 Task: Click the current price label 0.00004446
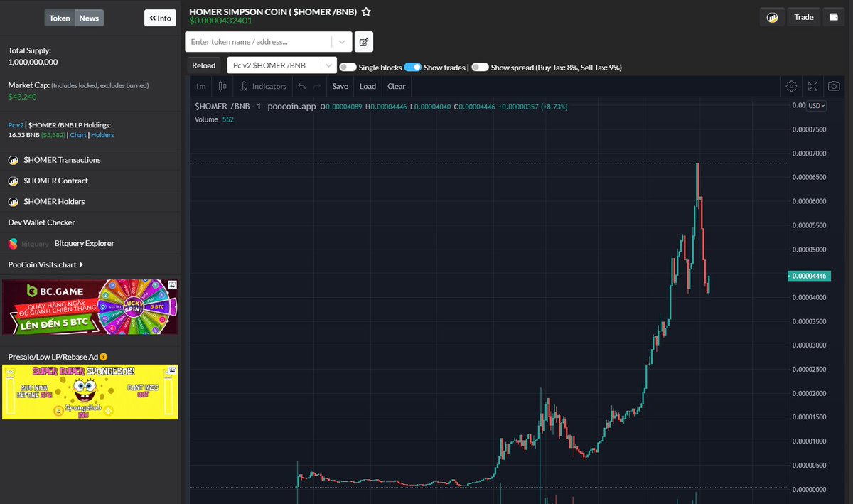(810, 277)
